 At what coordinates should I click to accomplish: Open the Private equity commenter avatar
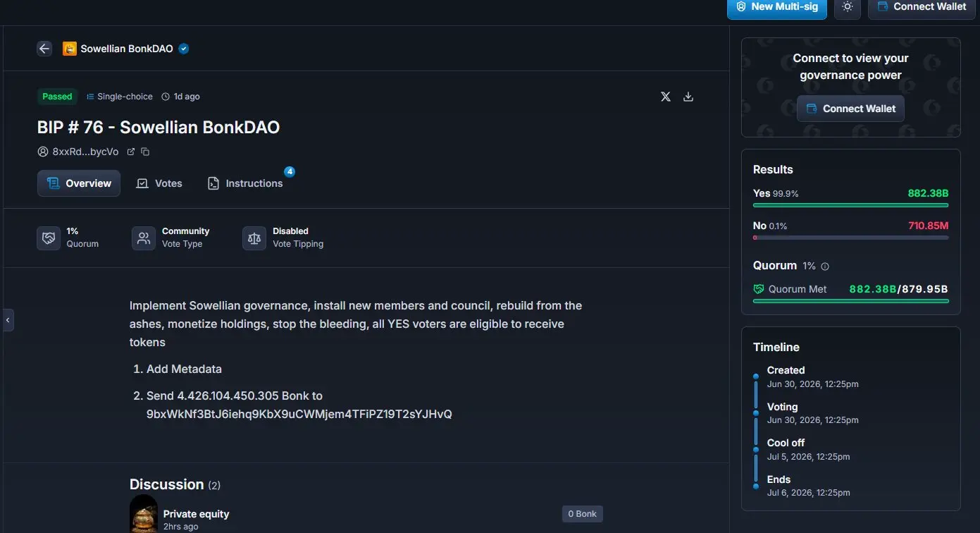(x=144, y=514)
